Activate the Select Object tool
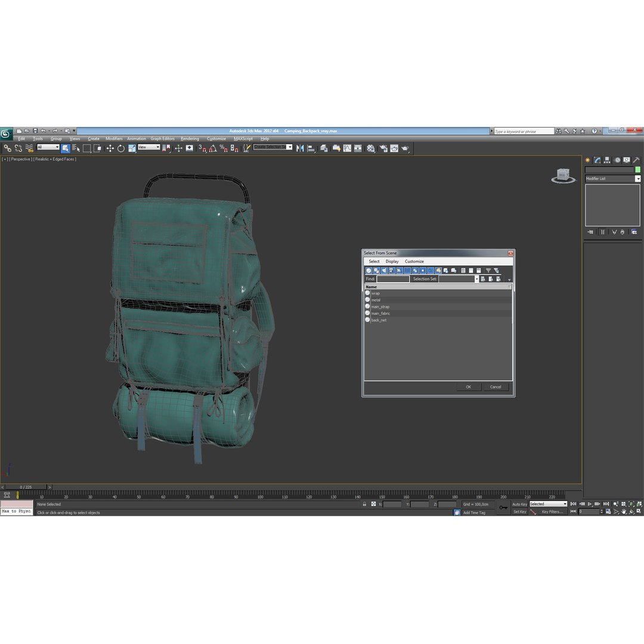 pos(66,148)
